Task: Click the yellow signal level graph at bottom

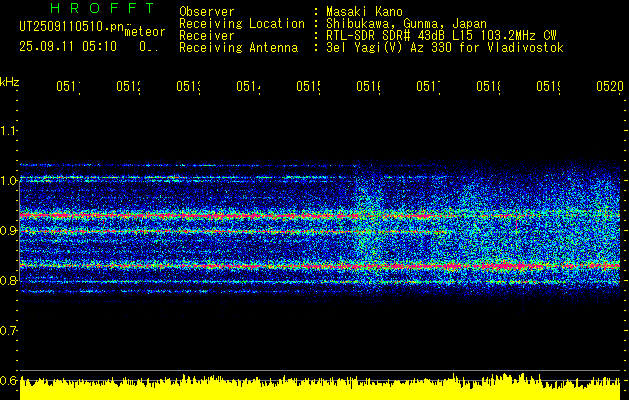Action: coord(320,387)
